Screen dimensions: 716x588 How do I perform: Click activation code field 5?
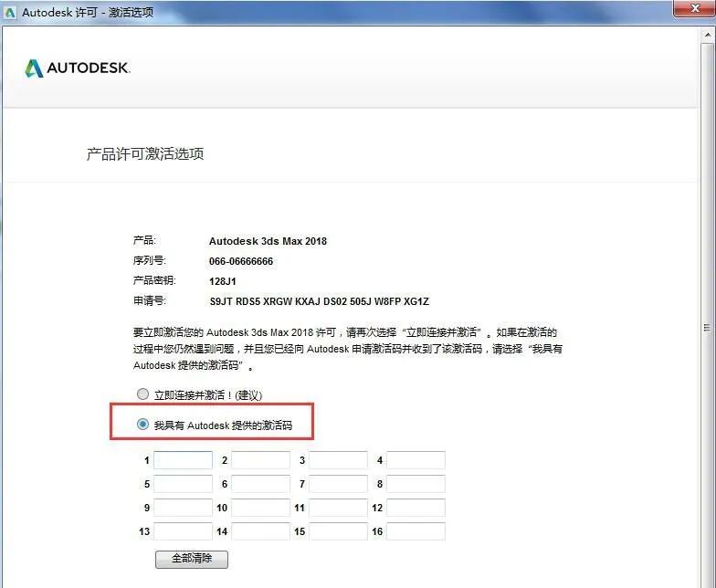pyautogui.click(x=183, y=484)
